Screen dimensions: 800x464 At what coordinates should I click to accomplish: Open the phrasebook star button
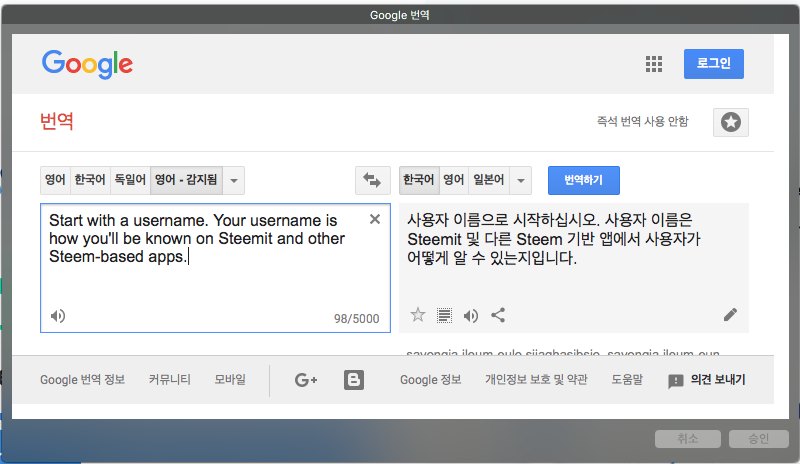(731, 122)
